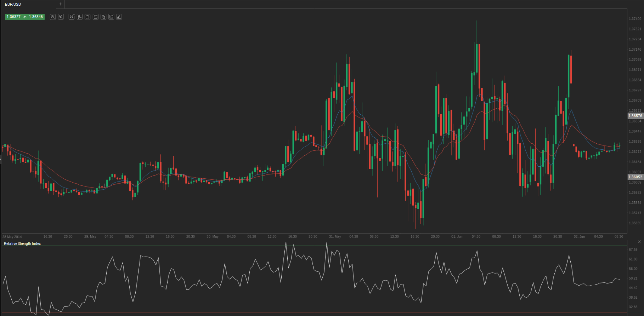Click the 61.80 RSI axis value
The height and width of the screenshot is (316, 644).
(633, 259)
